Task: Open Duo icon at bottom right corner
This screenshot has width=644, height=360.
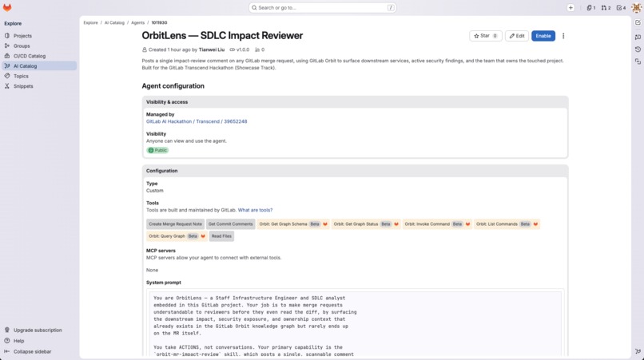Action: click(x=638, y=351)
